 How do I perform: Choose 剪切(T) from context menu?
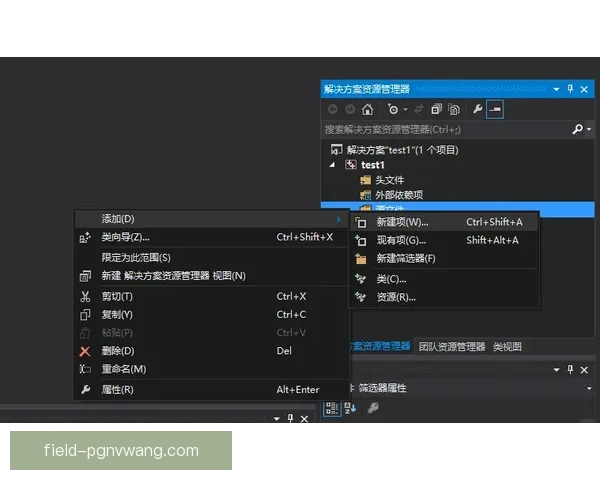click(211, 297)
